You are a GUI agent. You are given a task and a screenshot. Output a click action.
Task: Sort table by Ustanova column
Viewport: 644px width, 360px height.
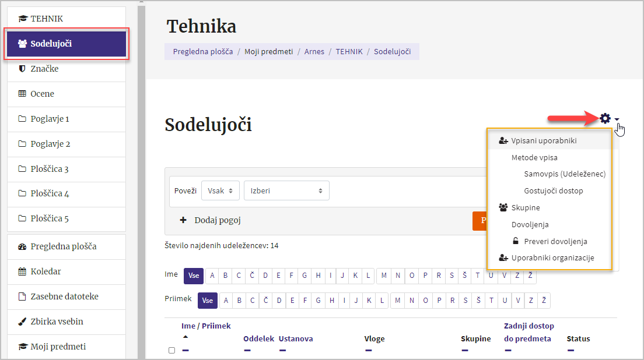point(296,338)
